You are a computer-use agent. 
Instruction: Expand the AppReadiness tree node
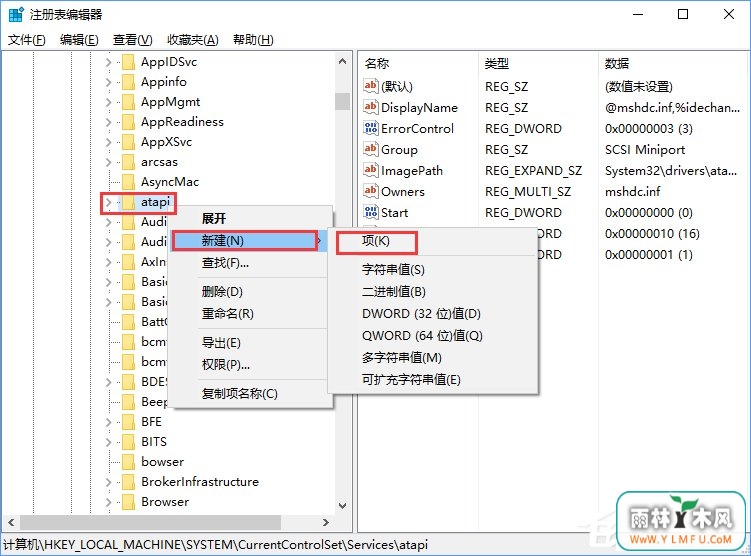coord(109,123)
